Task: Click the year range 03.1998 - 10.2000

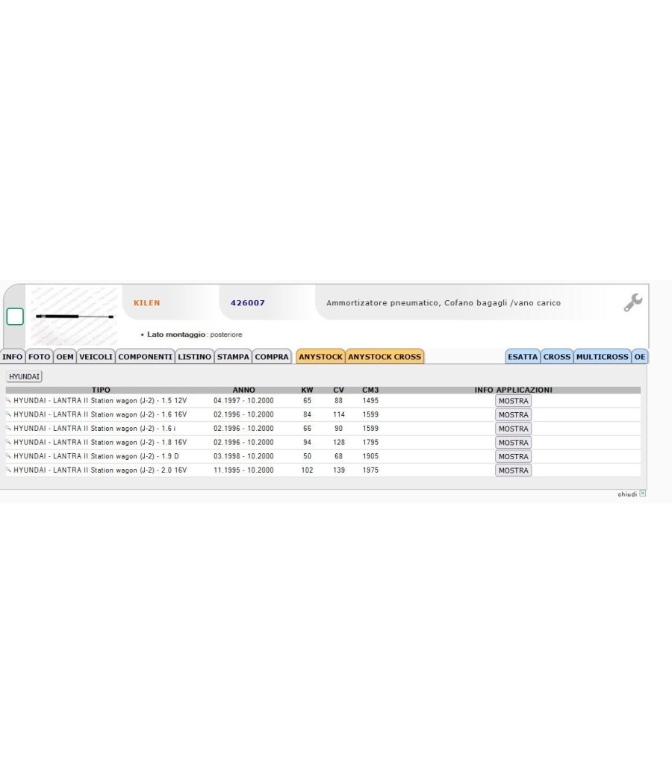Action: point(243,456)
